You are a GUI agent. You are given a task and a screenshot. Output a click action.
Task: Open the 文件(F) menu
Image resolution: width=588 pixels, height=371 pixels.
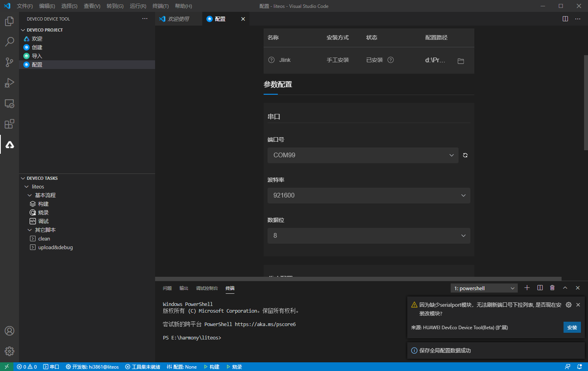pyautogui.click(x=25, y=6)
